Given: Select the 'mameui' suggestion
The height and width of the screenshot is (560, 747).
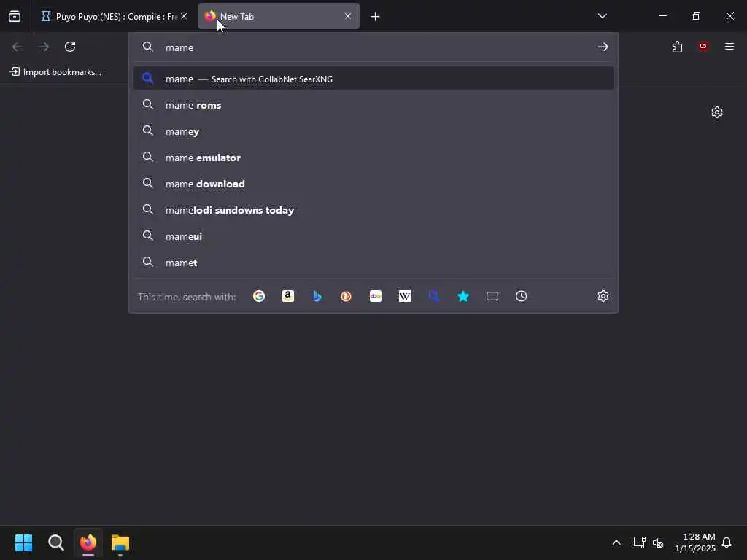Looking at the screenshot, I should [x=373, y=236].
